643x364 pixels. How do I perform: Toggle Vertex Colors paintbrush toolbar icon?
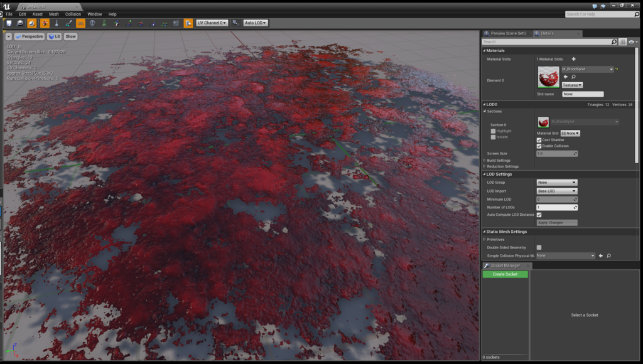68,23
